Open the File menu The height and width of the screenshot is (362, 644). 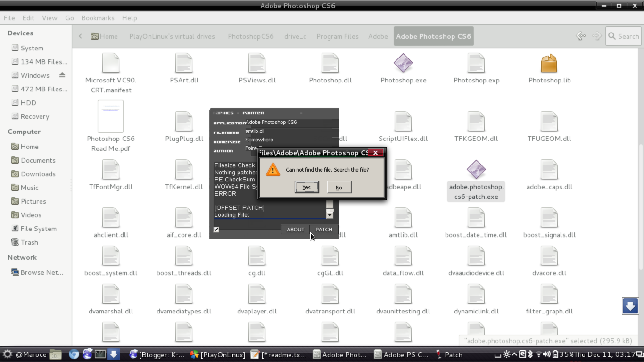(9, 18)
